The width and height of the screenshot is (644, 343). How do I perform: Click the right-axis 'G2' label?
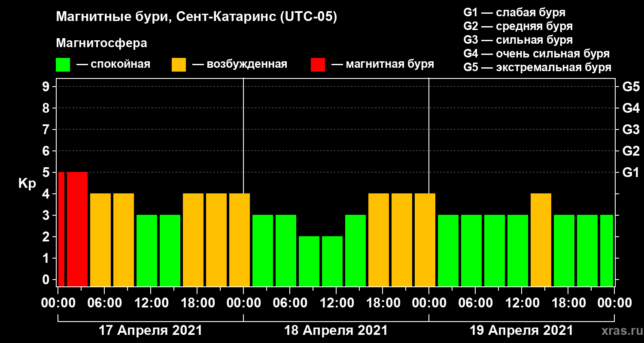click(631, 151)
